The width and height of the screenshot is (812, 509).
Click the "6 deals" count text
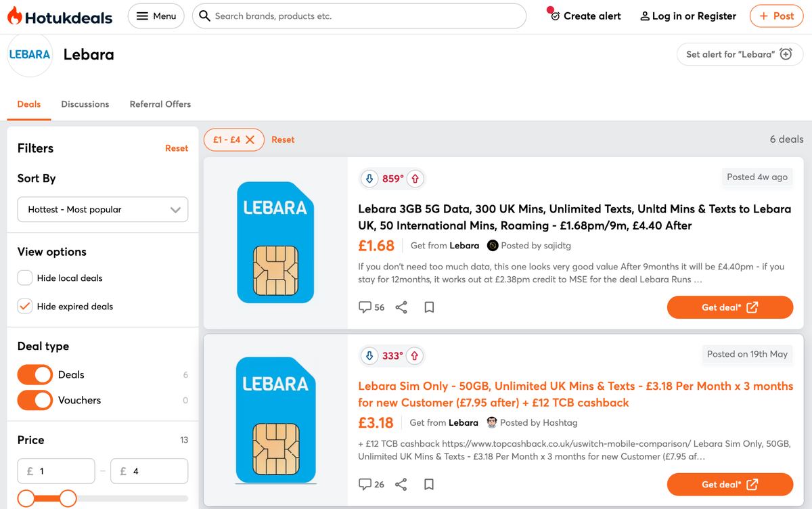[786, 139]
